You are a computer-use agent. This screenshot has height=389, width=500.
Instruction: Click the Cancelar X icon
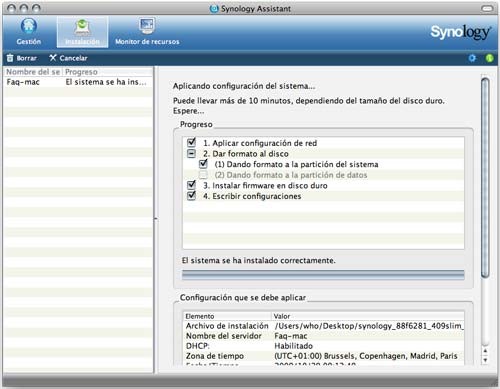tap(53, 58)
